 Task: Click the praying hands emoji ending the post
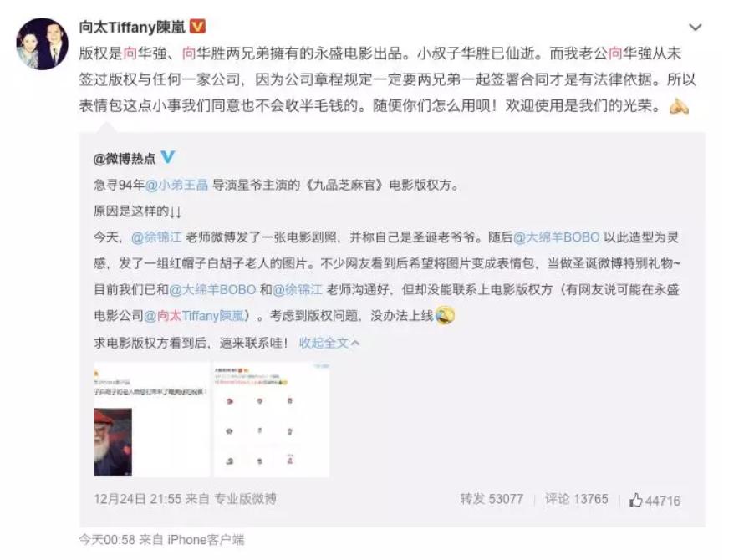point(679,105)
